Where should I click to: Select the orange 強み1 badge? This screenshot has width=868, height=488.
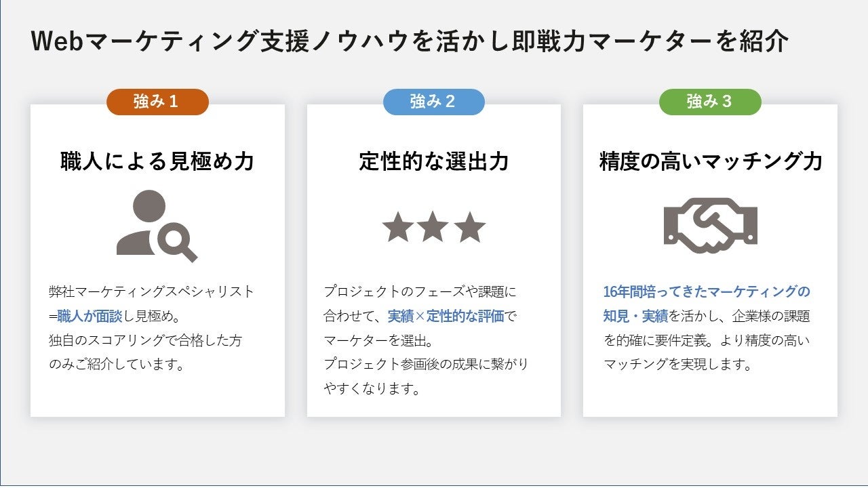(157, 102)
